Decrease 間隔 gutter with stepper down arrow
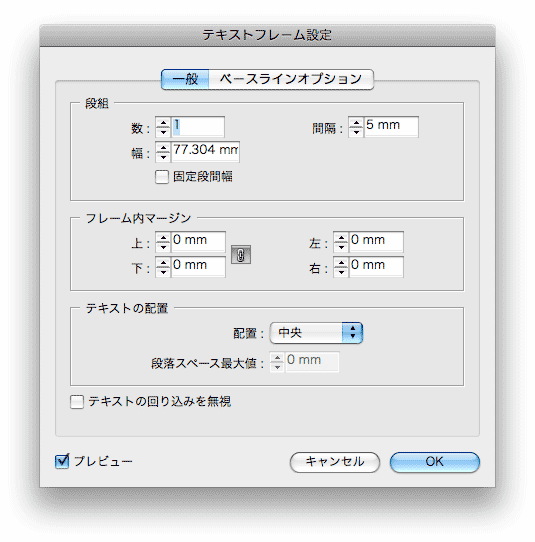The height and width of the screenshot is (542, 535). (x=356, y=132)
